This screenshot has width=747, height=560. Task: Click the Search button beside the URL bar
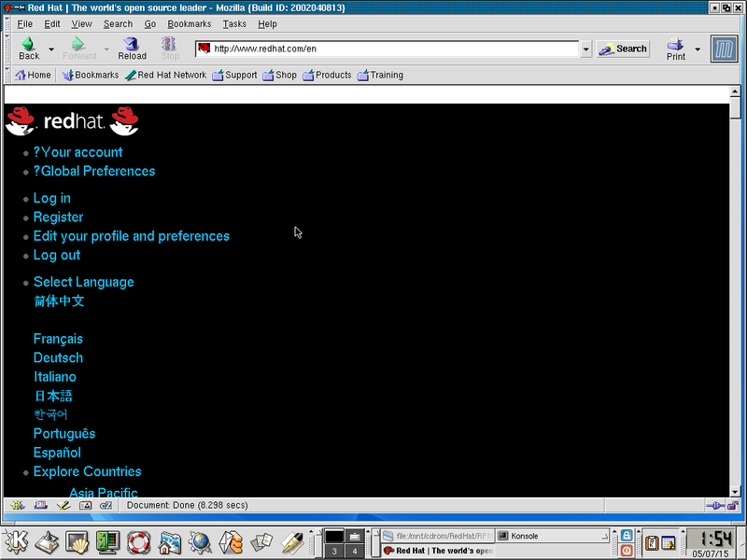(x=623, y=49)
